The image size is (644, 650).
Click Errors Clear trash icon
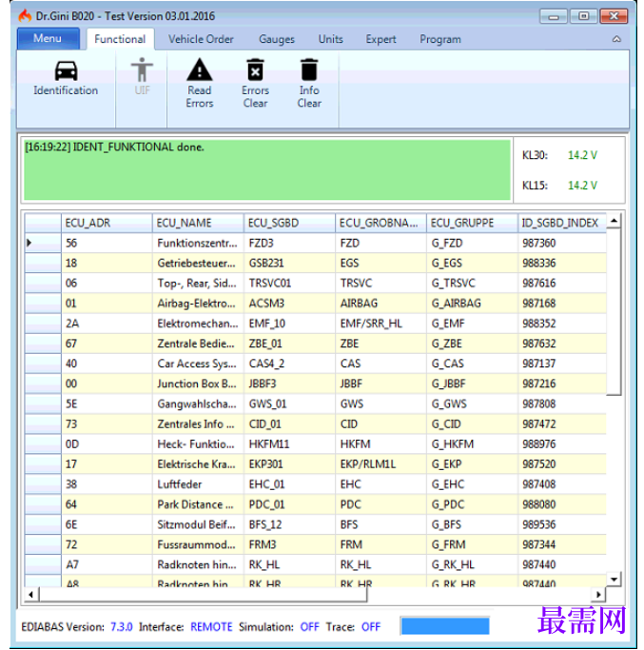pos(255,69)
